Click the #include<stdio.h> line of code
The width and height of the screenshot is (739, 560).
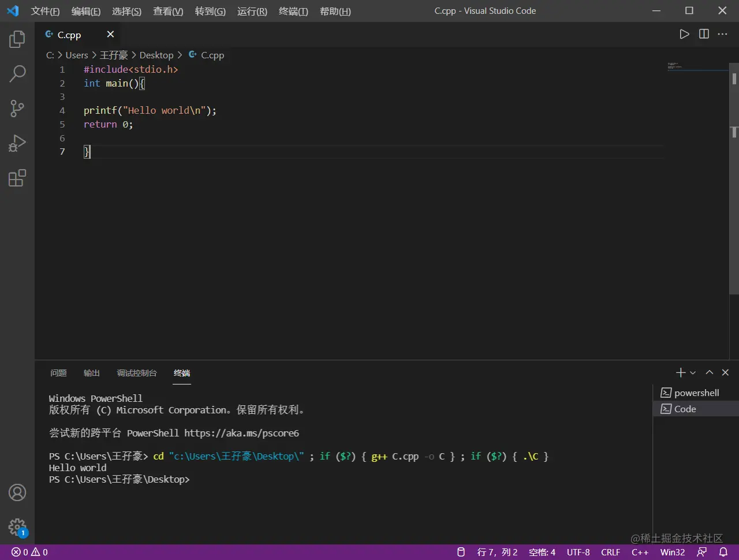(131, 69)
